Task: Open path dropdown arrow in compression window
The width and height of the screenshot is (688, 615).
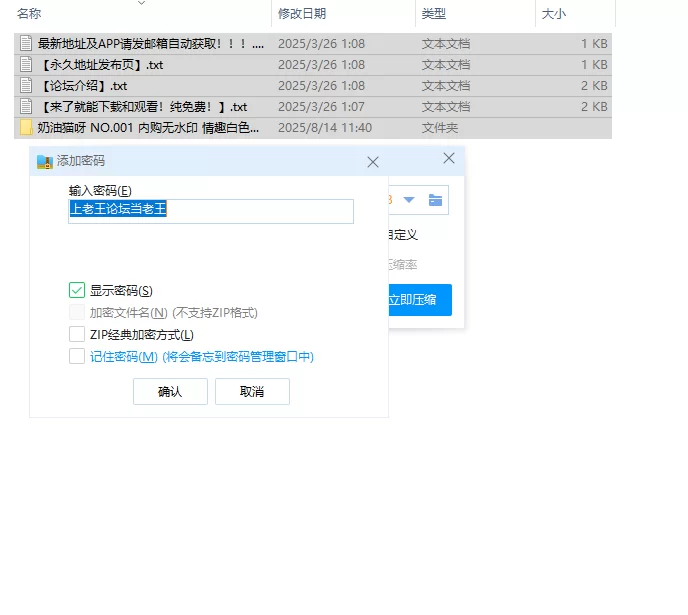Action: tap(409, 200)
